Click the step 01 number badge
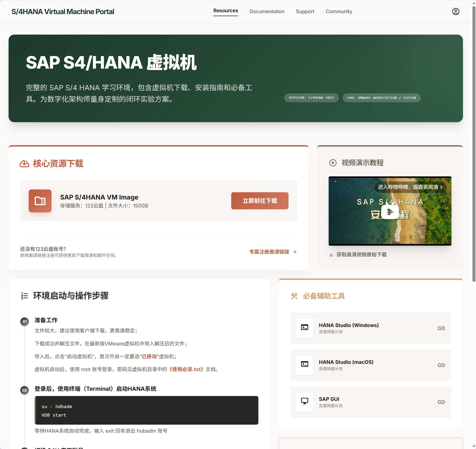 (24, 321)
